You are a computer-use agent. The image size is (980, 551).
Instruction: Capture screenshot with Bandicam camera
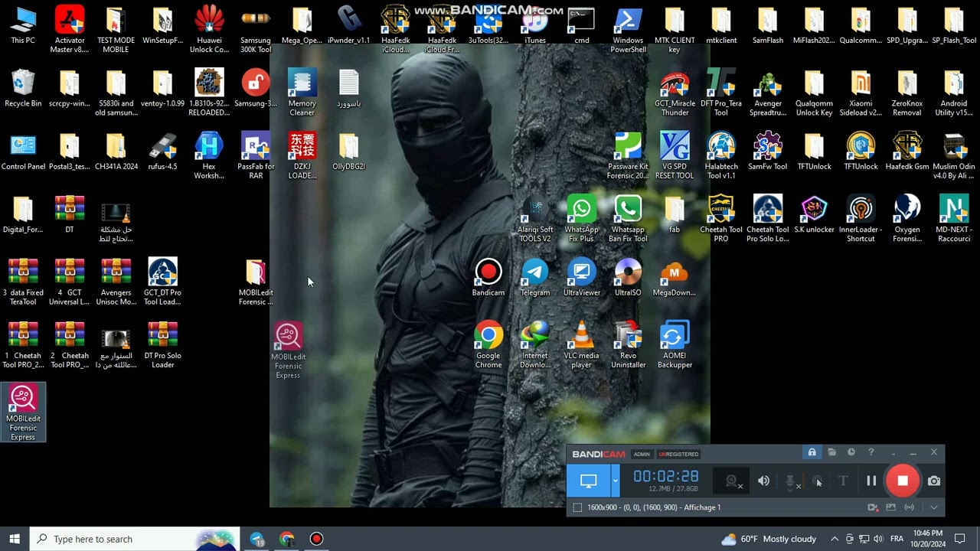click(934, 481)
